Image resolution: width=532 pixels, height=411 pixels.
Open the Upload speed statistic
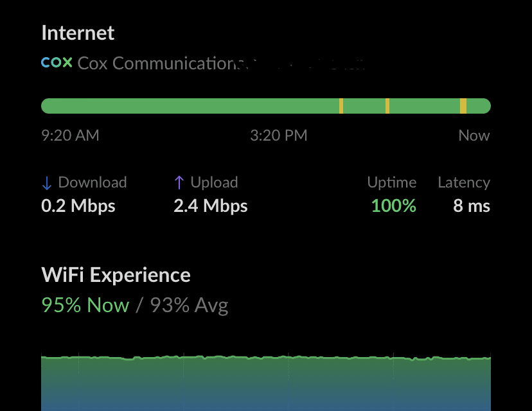210,206
